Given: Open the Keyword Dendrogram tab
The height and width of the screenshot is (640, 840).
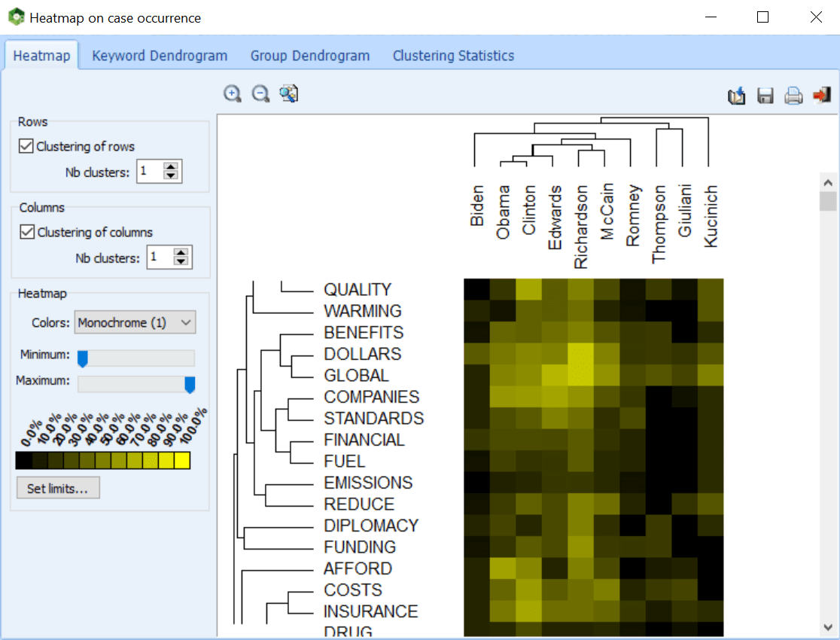Looking at the screenshot, I should tap(160, 56).
